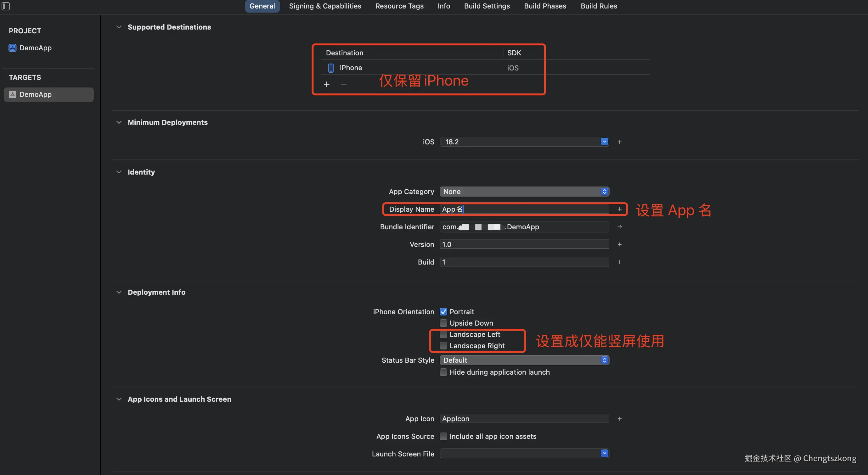Open the Launch Screen File dropdown
Screen dimensions: 868x475
(524, 453)
